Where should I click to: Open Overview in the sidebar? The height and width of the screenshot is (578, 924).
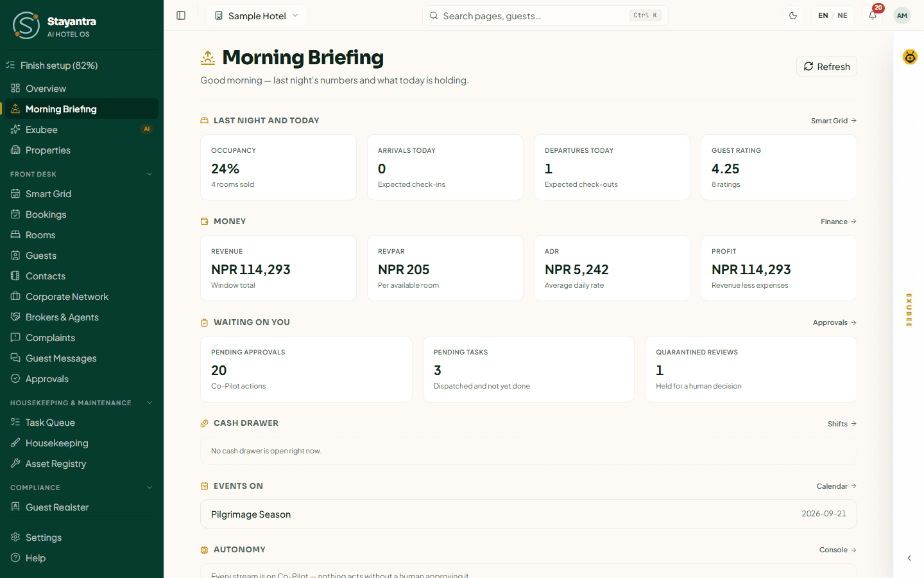(x=81, y=89)
